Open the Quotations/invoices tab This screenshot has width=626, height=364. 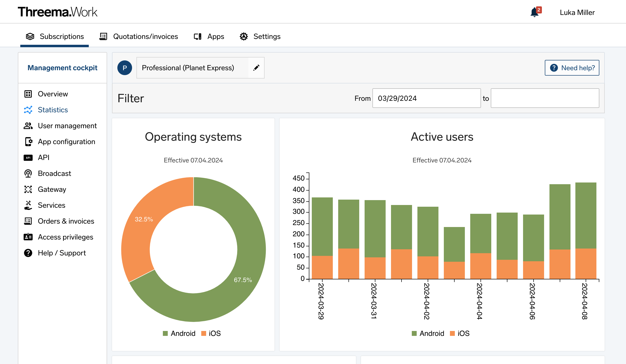point(139,36)
